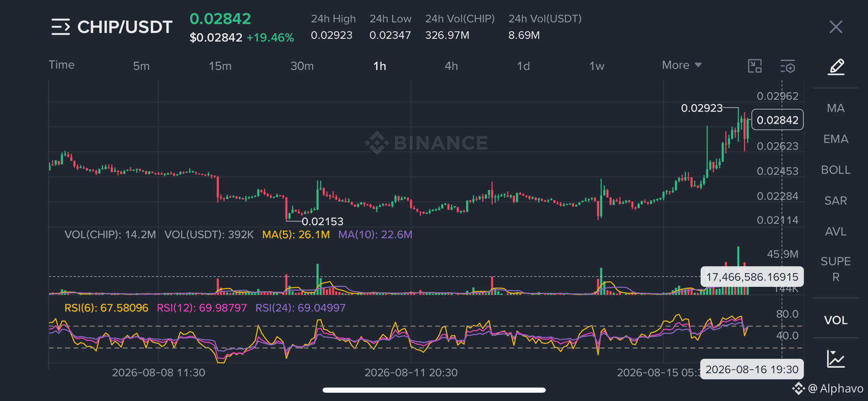Select the 15m timeframe

point(220,66)
